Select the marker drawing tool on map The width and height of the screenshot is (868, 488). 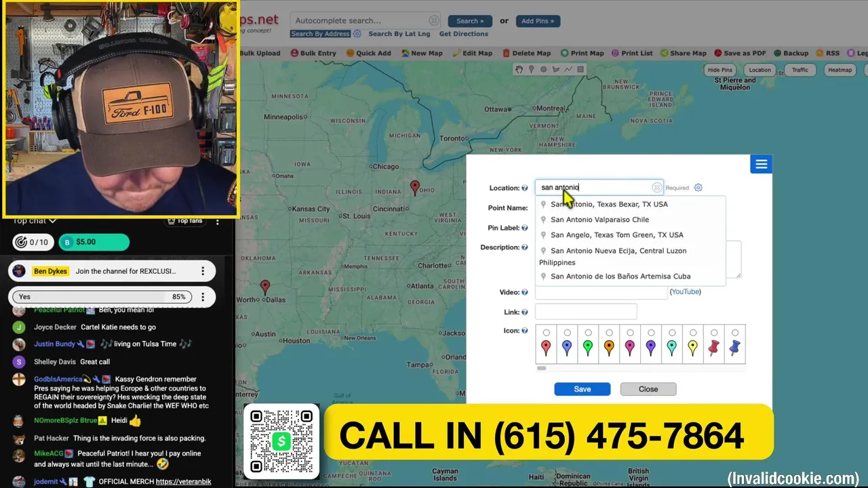(531, 69)
